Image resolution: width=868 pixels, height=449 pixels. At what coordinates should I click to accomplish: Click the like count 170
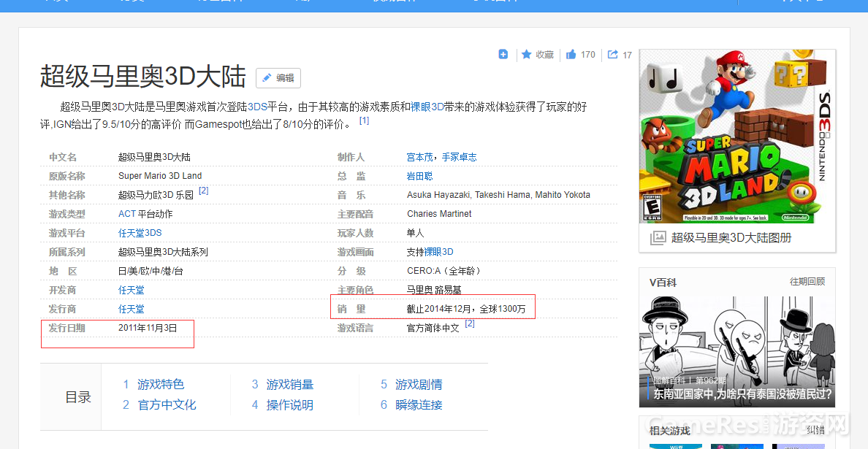[x=588, y=55]
